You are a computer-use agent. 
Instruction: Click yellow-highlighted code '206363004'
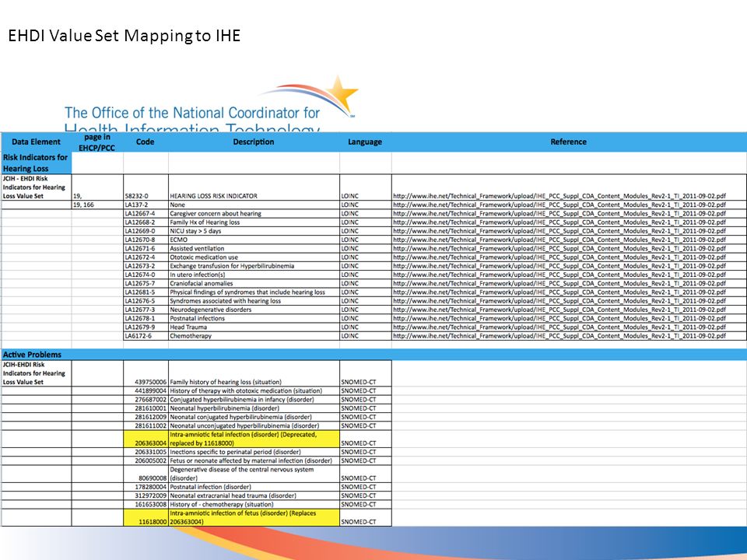pos(146,439)
